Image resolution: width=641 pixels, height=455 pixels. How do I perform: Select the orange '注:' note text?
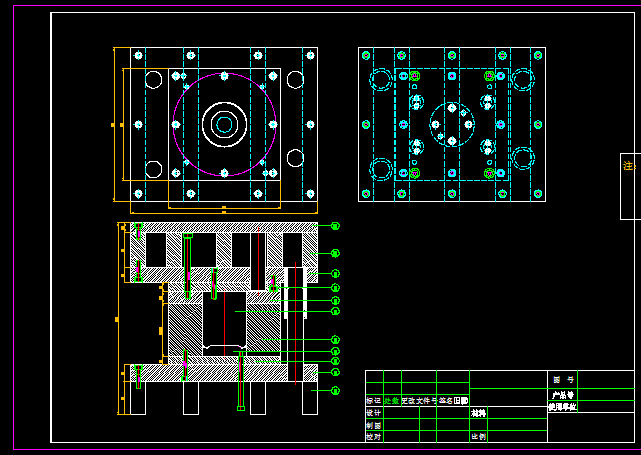click(630, 166)
